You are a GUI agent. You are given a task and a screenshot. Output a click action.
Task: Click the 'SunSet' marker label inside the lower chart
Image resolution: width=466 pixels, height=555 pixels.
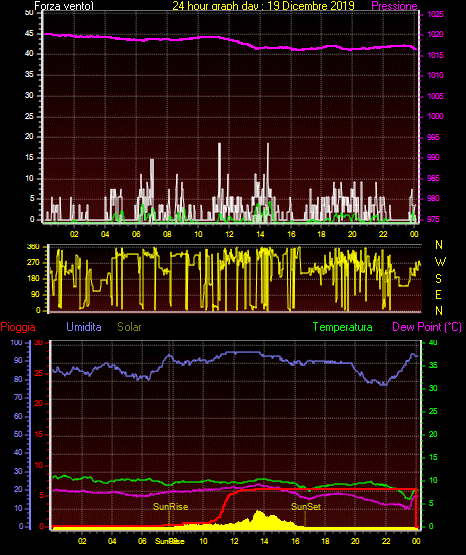(306, 507)
